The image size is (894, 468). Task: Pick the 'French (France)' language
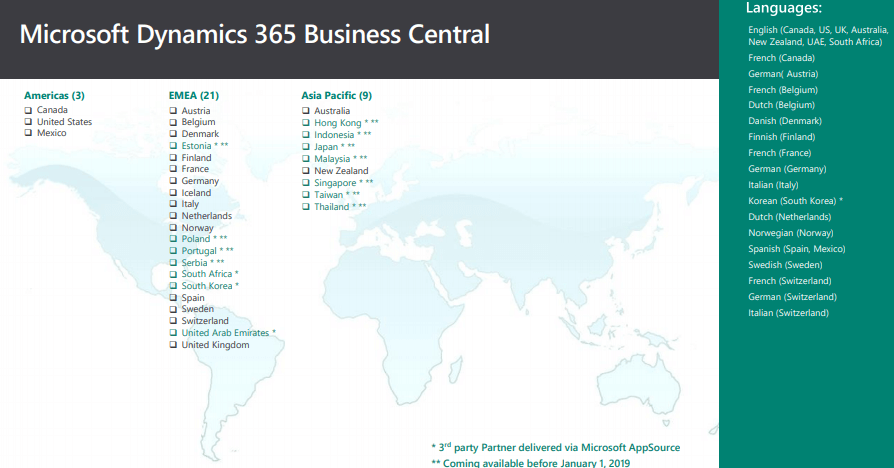(x=779, y=153)
